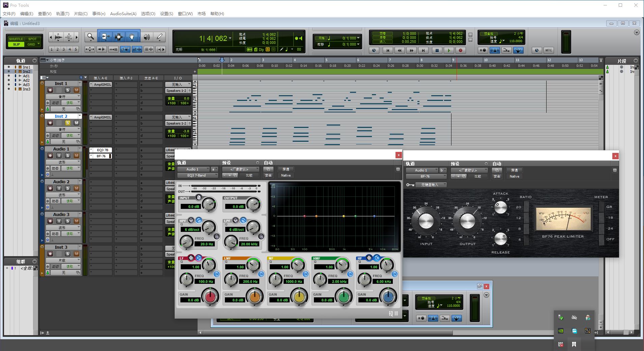This screenshot has width=644, height=351.
Task: Select BF-76 ratio 20 button
Action: 526,207
